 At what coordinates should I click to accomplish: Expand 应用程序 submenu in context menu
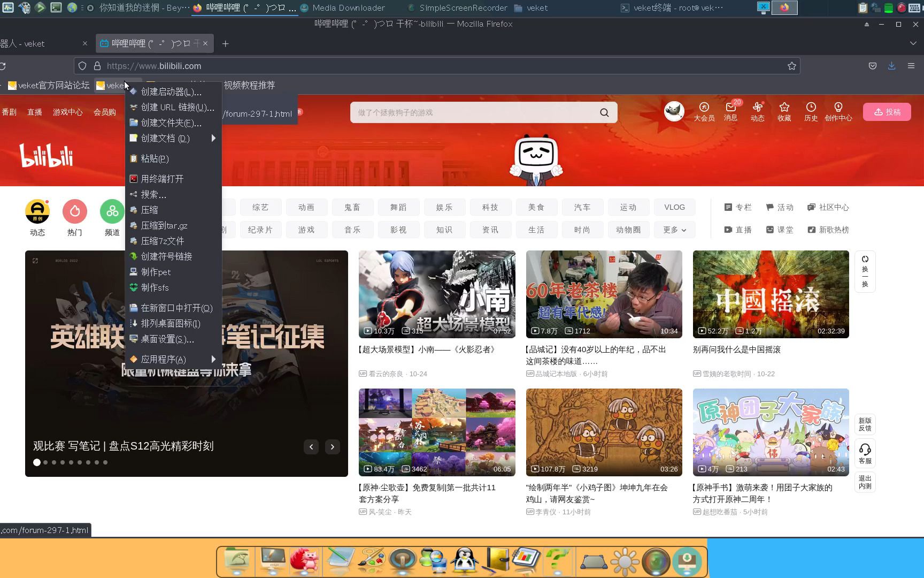coord(213,359)
